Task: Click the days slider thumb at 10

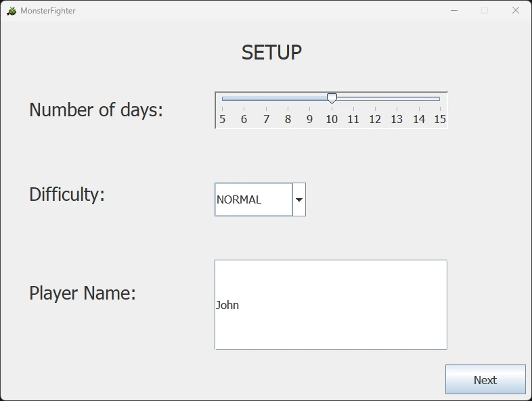Action: click(332, 98)
